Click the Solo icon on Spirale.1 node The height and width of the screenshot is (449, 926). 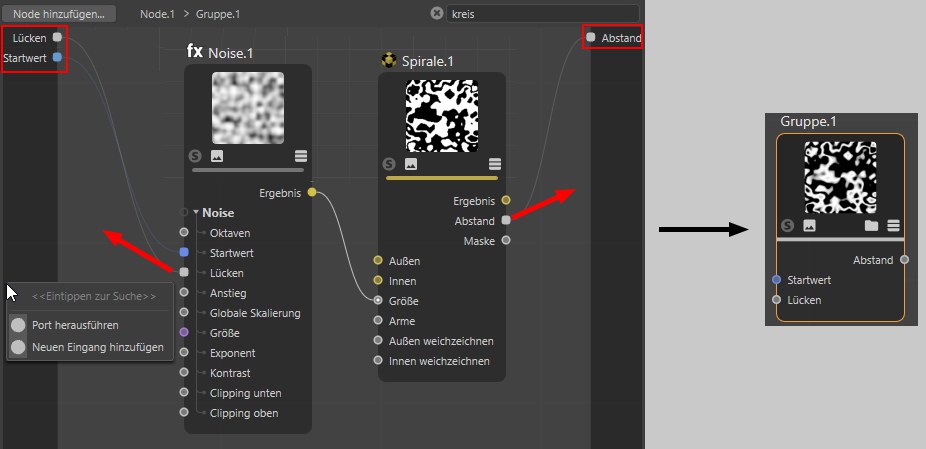click(389, 165)
